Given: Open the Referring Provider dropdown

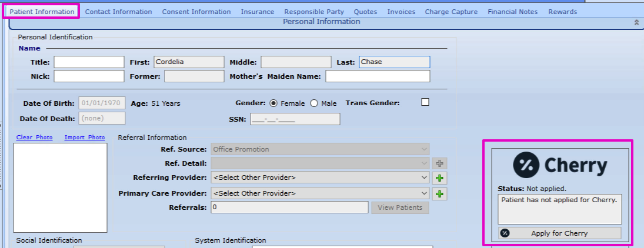Looking at the screenshot, I should click(320, 177).
